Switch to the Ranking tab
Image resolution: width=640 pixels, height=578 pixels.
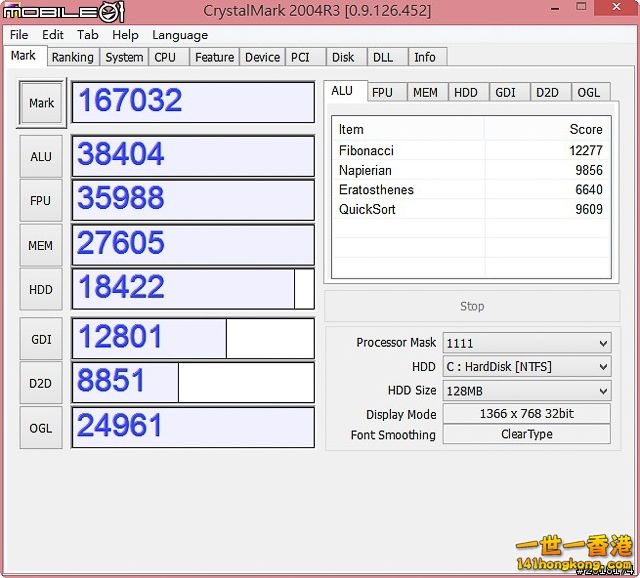[72, 57]
